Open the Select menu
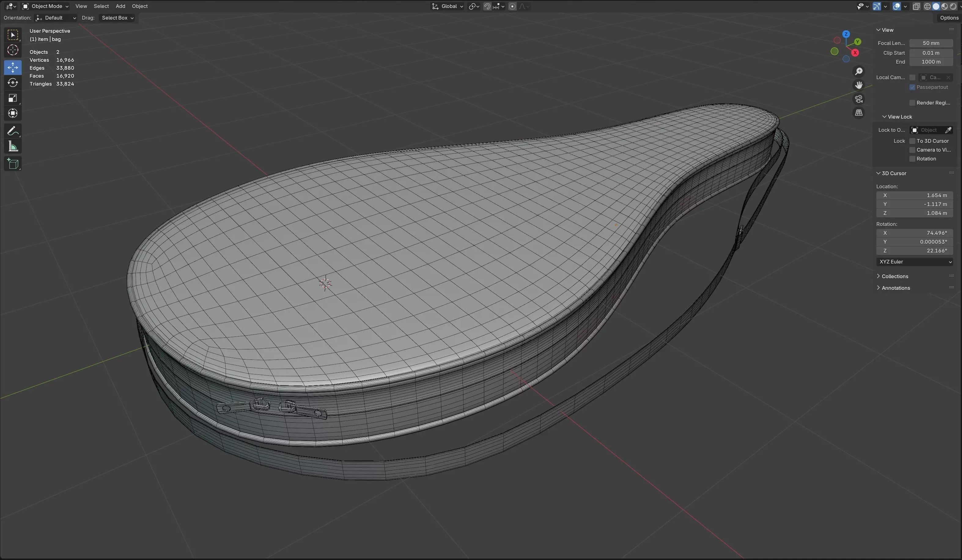The height and width of the screenshot is (560, 962). click(x=101, y=6)
